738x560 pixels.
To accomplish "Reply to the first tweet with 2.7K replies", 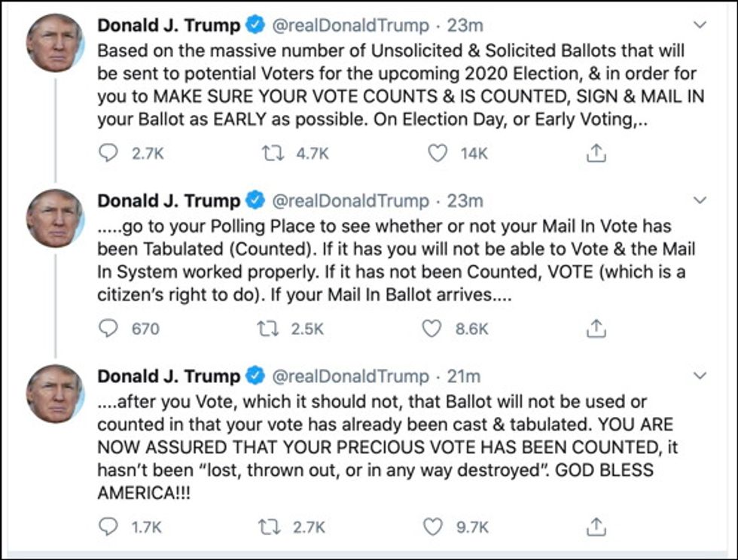I will pyautogui.click(x=110, y=154).
